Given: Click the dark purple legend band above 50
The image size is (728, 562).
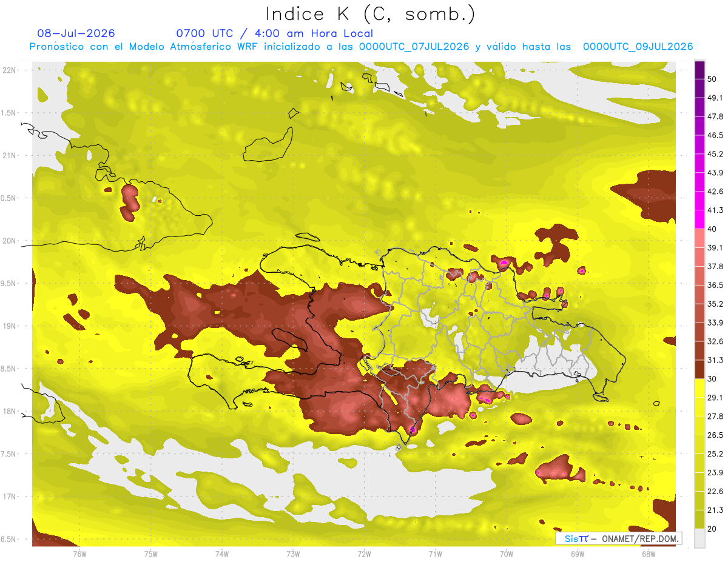Looking at the screenshot, I should (x=699, y=69).
